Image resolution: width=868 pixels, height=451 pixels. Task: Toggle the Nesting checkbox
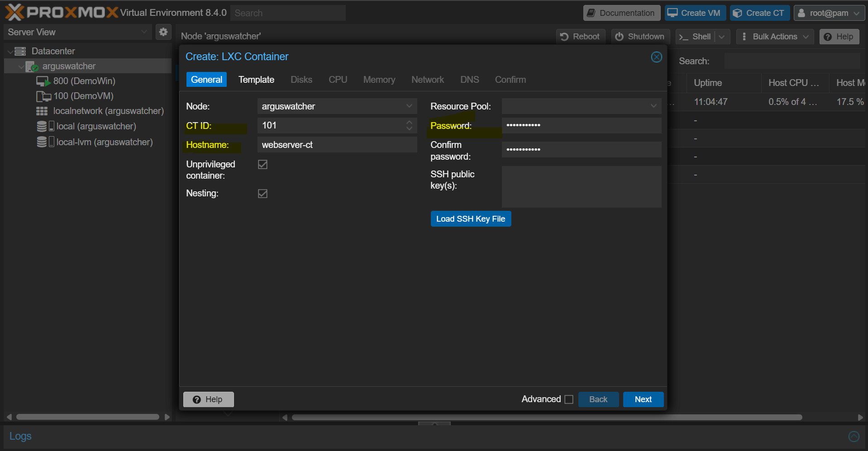[262, 194]
